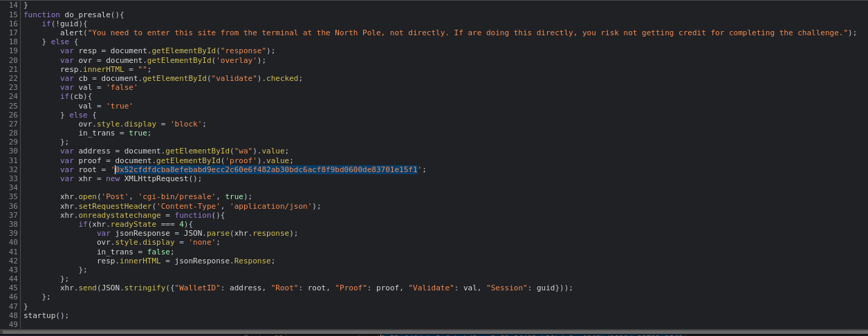Click the if(!guid) condition
The height and width of the screenshot is (336, 868).
click(x=62, y=24)
